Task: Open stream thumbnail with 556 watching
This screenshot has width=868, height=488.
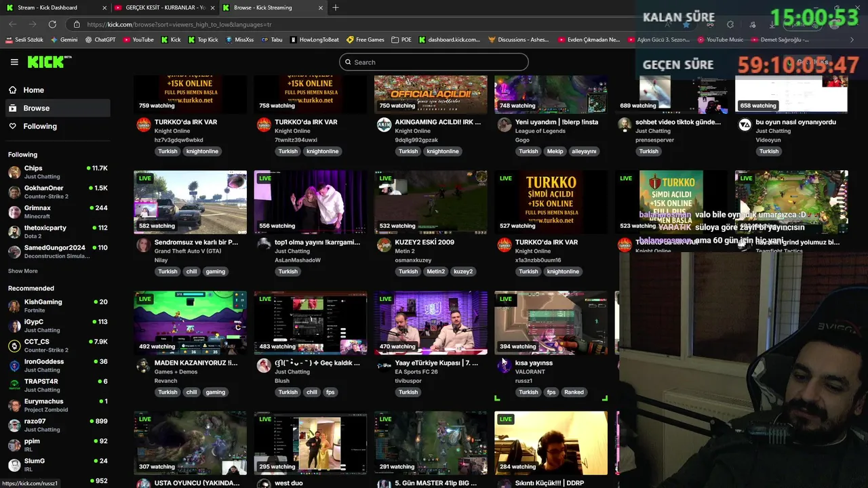Action: click(310, 202)
